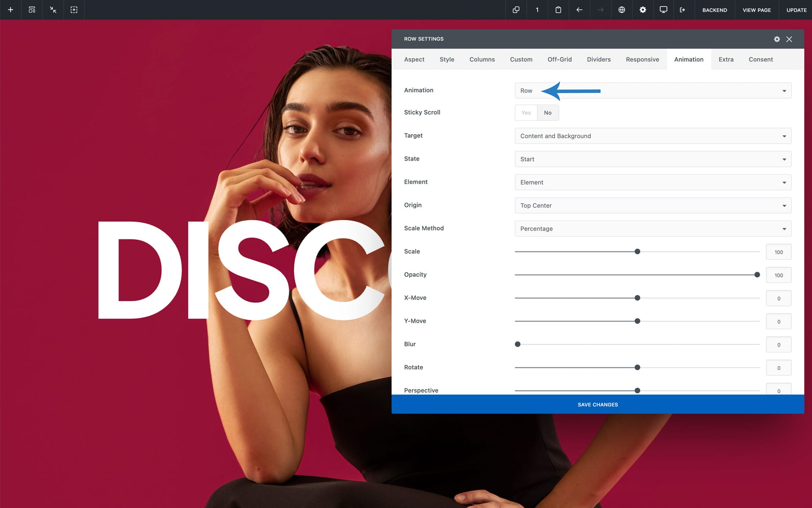812x508 pixels.
Task: Switch to the Dividers tab
Action: 598,59
